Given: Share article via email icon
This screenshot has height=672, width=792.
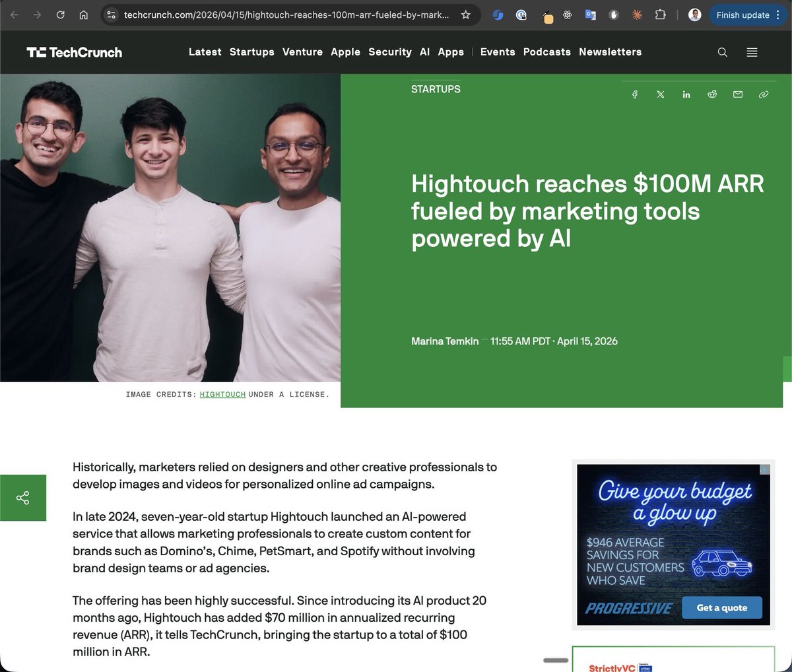Looking at the screenshot, I should [738, 94].
